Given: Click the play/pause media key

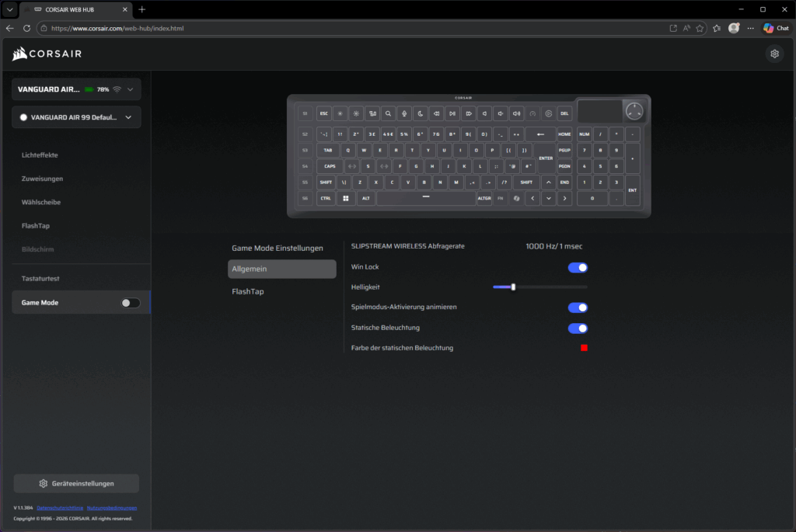Looking at the screenshot, I should coord(452,113).
